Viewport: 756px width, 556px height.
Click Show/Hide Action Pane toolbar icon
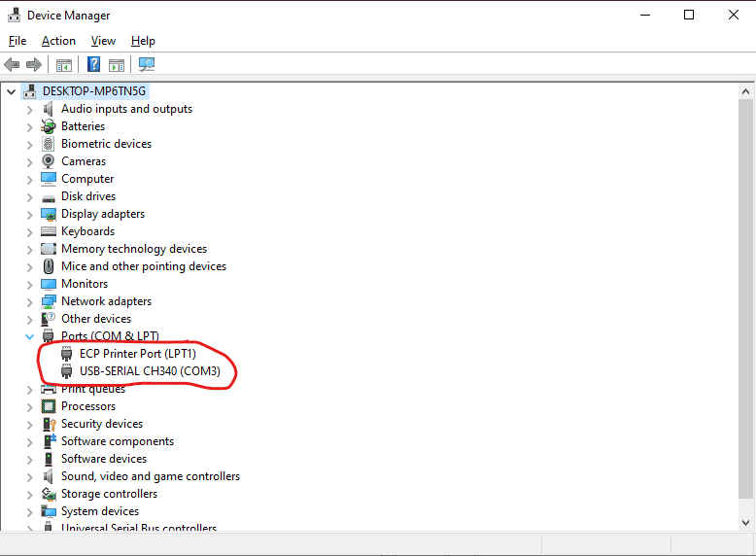[117, 65]
